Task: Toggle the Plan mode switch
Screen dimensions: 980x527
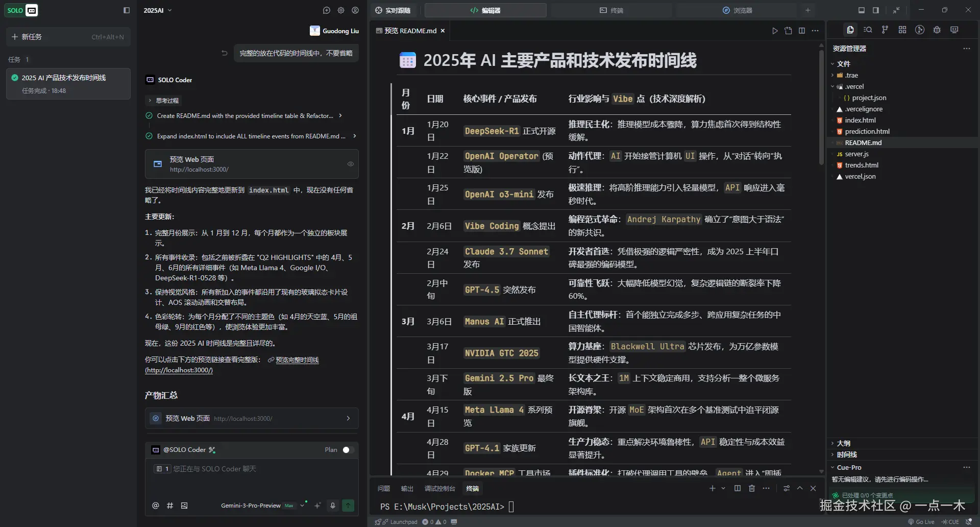Action: [x=348, y=450]
